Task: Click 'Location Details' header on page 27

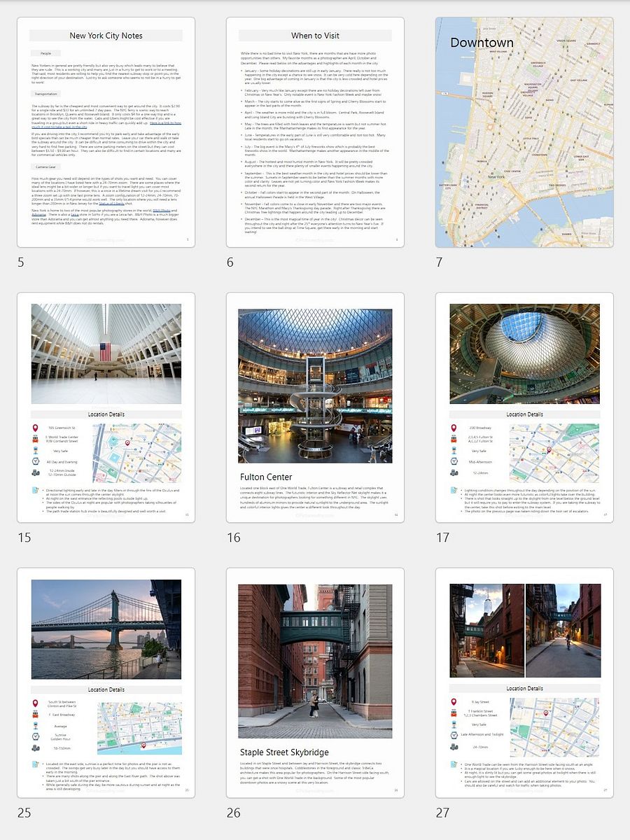Action: pyautogui.click(x=525, y=688)
